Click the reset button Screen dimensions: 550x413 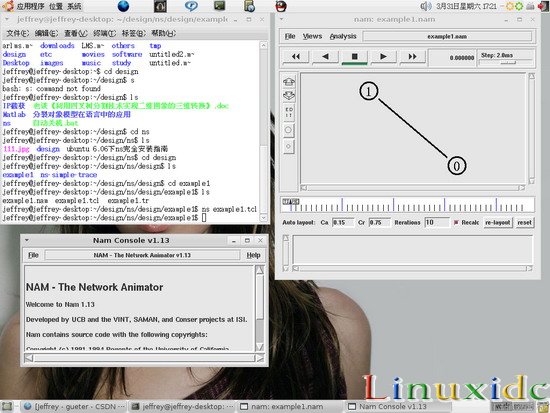point(524,222)
